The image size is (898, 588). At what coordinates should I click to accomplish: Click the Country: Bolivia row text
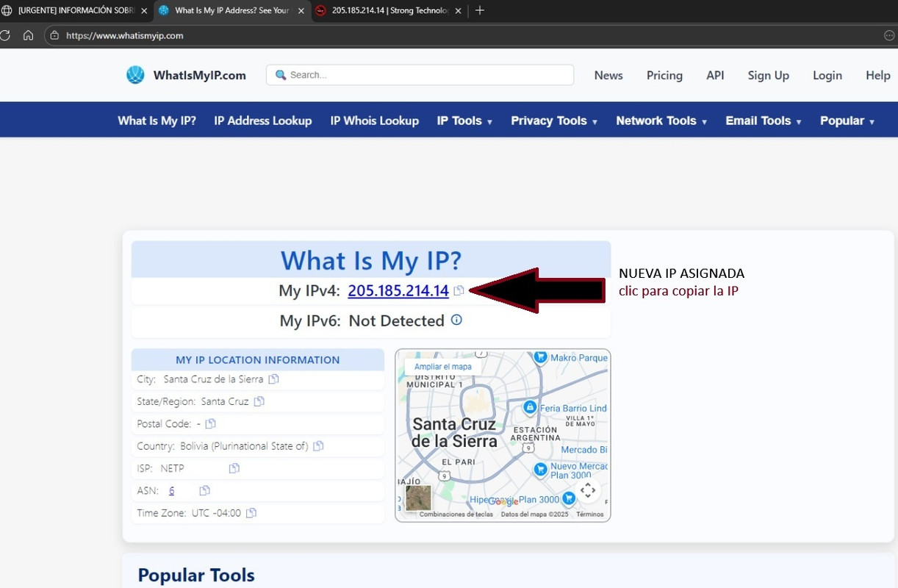pos(223,446)
